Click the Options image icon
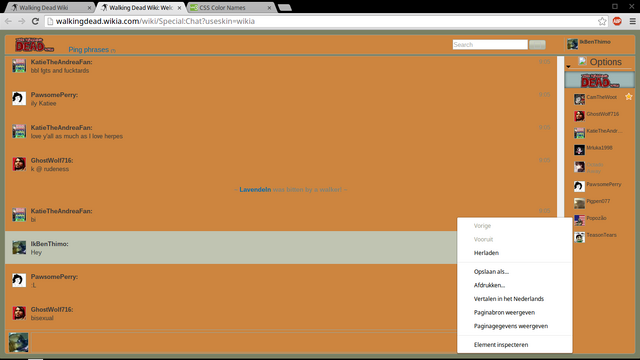 (x=582, y=61)
